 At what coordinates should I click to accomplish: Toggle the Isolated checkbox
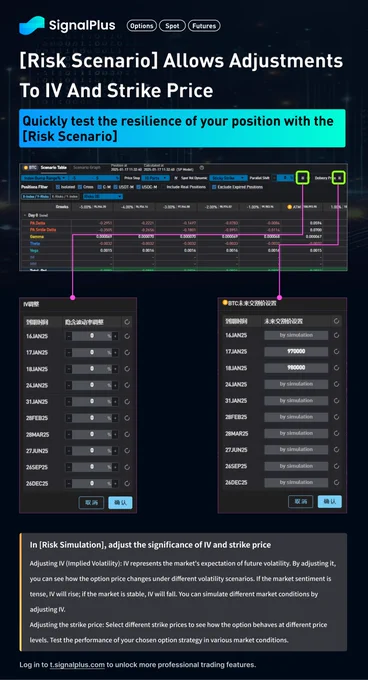click(x=59, y=187)
